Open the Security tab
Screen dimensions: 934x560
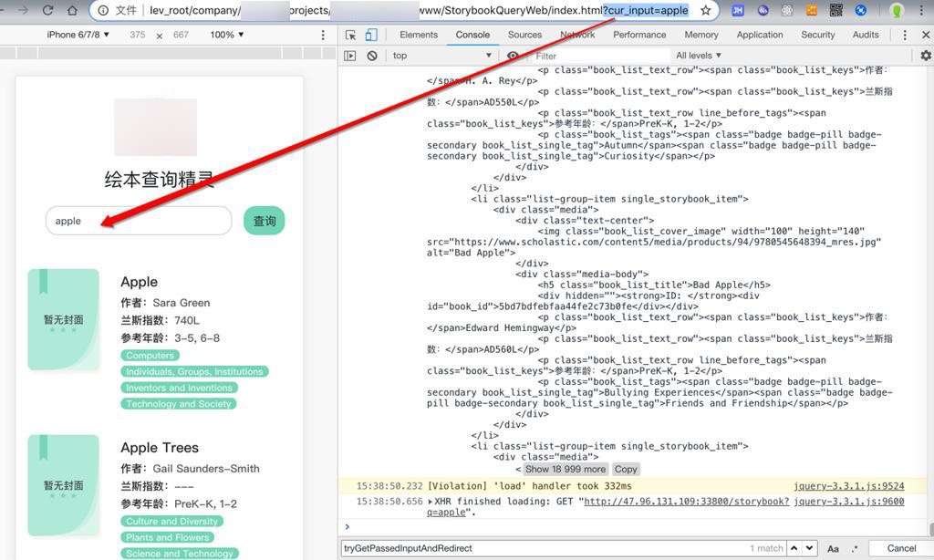tap(818, 36)
